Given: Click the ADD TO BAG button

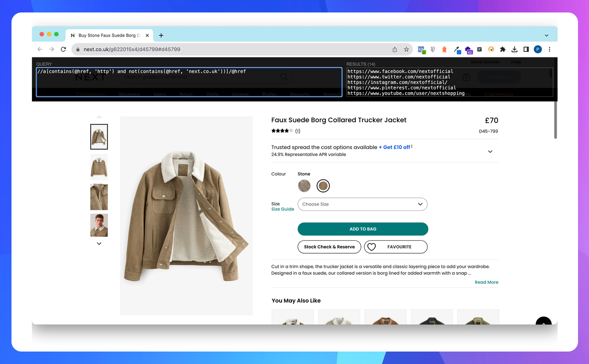Looking at the screenshot, I should click(363, 229).
